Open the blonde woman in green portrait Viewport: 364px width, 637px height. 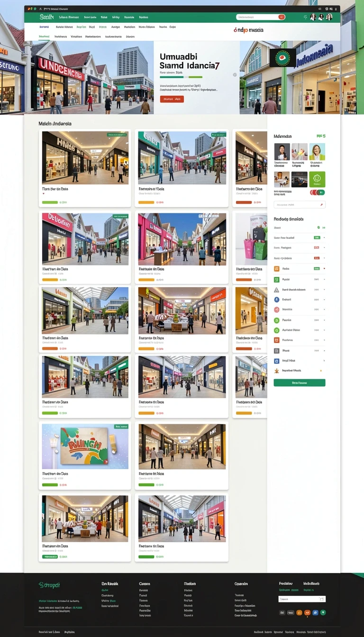pyautogui.click(x=317, y=152)
